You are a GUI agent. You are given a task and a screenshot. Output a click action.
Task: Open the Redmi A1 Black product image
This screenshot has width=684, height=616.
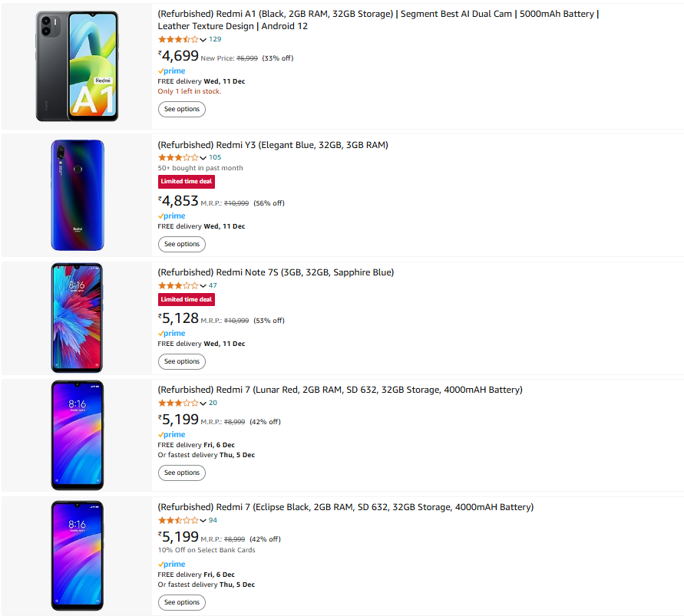pos(77,66)
